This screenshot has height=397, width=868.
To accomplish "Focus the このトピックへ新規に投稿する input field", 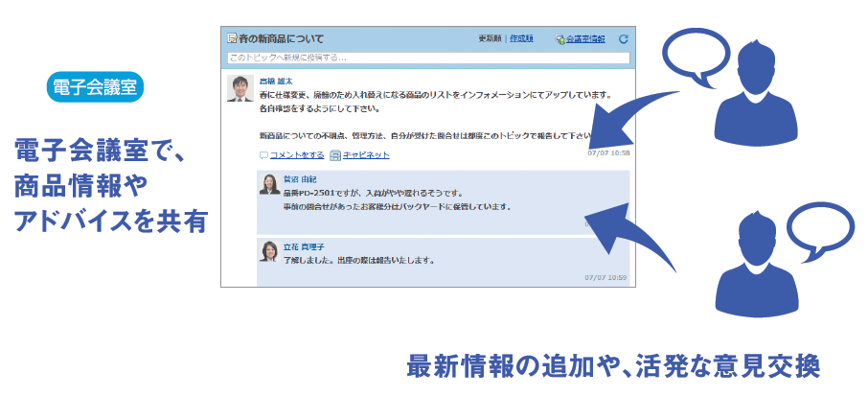I will (428, 58).
